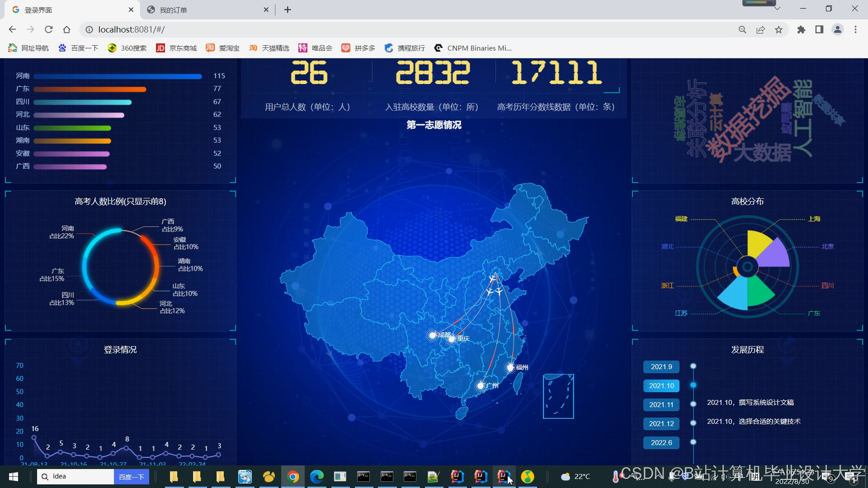
Task: Click the 百度一下 search button in the taskbar
Action: [131, 477]
